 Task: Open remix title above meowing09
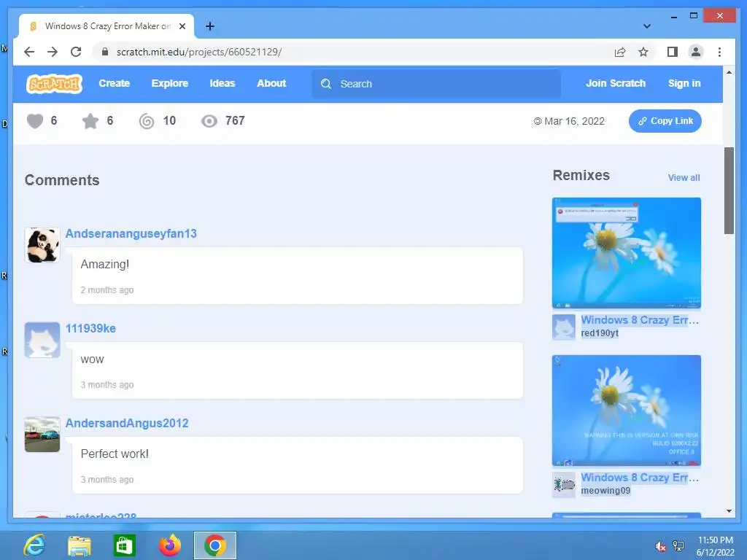(x=640, y=477)
